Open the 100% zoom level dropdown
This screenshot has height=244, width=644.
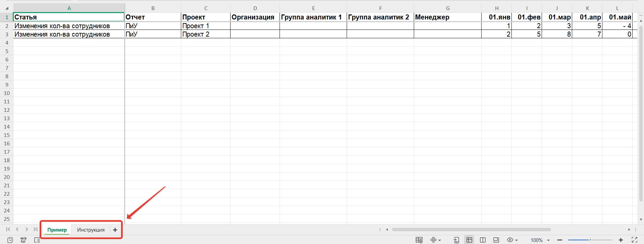(548, 240)
